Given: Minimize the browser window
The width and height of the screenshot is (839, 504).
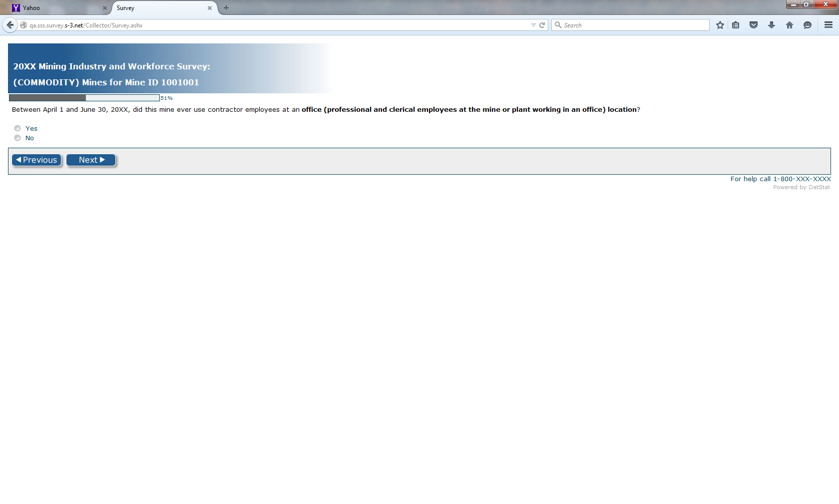Looking at the screenshot, I should [793, 4].
